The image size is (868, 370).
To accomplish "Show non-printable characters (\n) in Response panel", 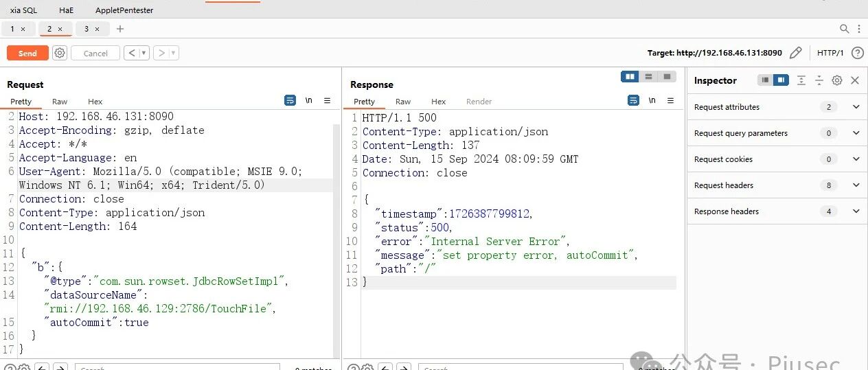I will [652, 100].
